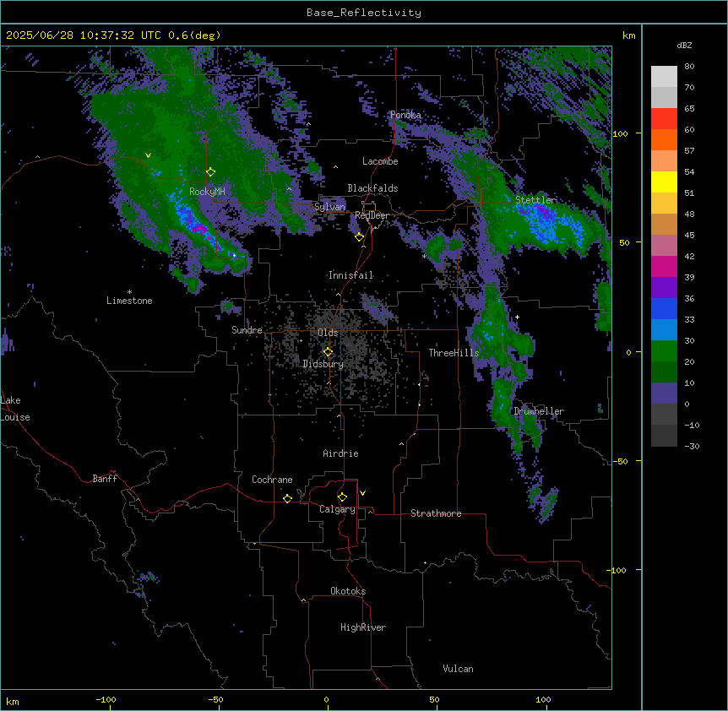Click the RedDeer city label
This screenshot has width=728, height=711.
pos(372,216)
